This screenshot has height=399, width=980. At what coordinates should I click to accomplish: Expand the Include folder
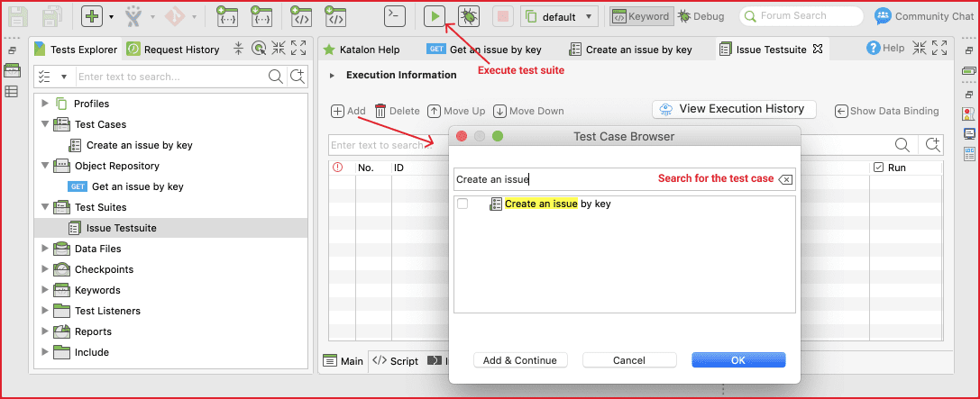tap(44, 352)
